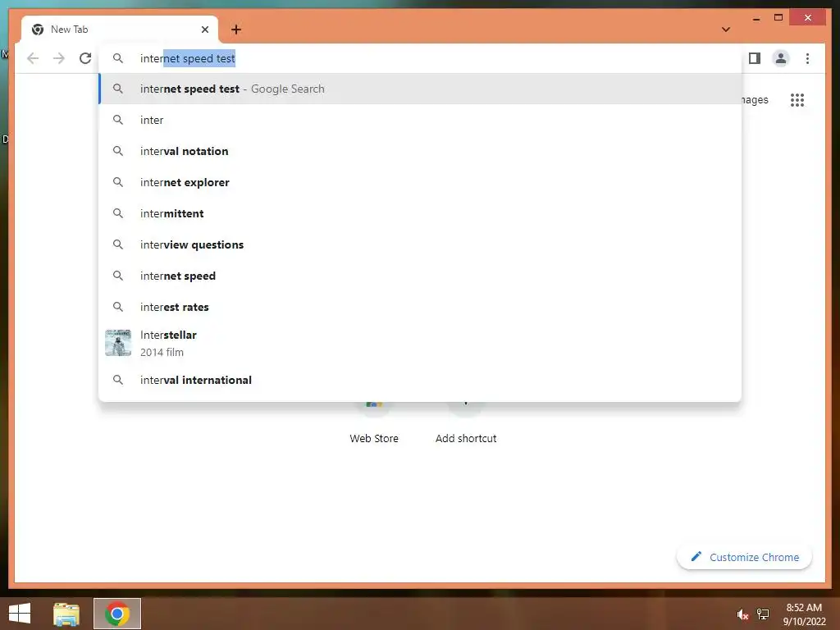Click the magnifier icon in address bar
The height and width of the screenshot is (630, 840).
118,58
